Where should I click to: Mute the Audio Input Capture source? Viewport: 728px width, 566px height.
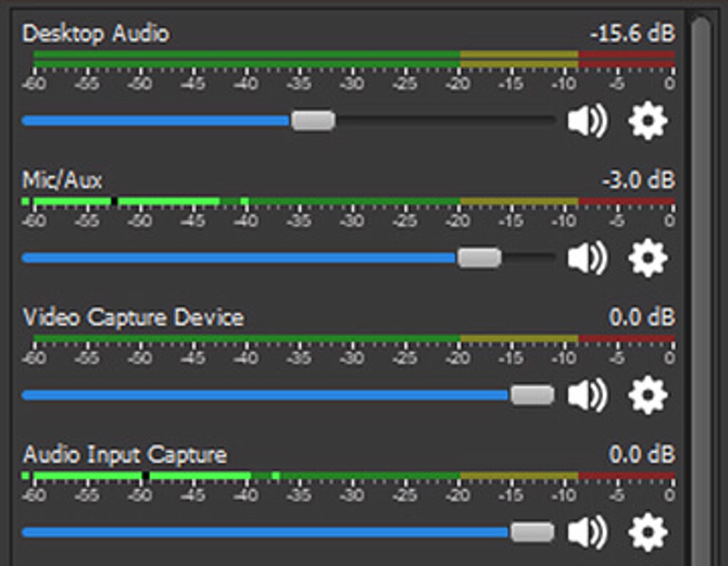tap(587, 532)
